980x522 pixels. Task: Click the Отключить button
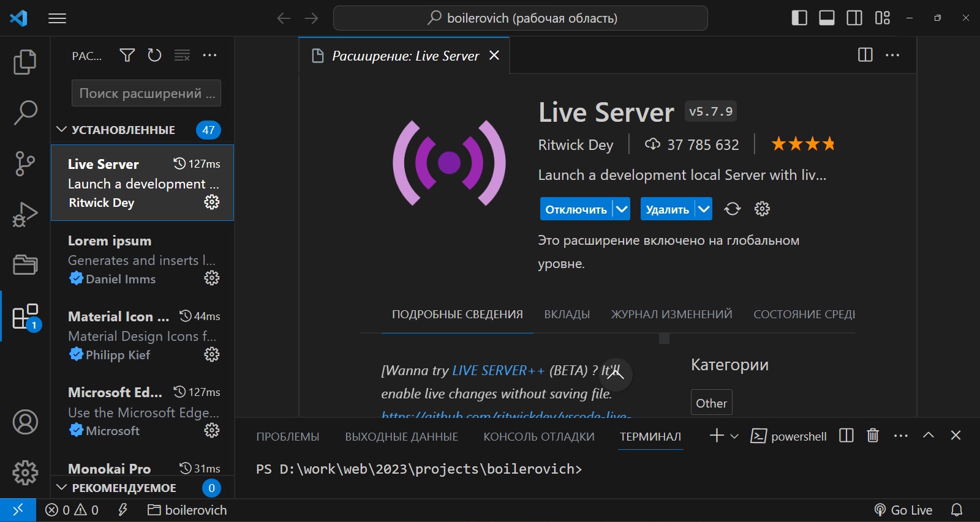(x=576, y=209)
